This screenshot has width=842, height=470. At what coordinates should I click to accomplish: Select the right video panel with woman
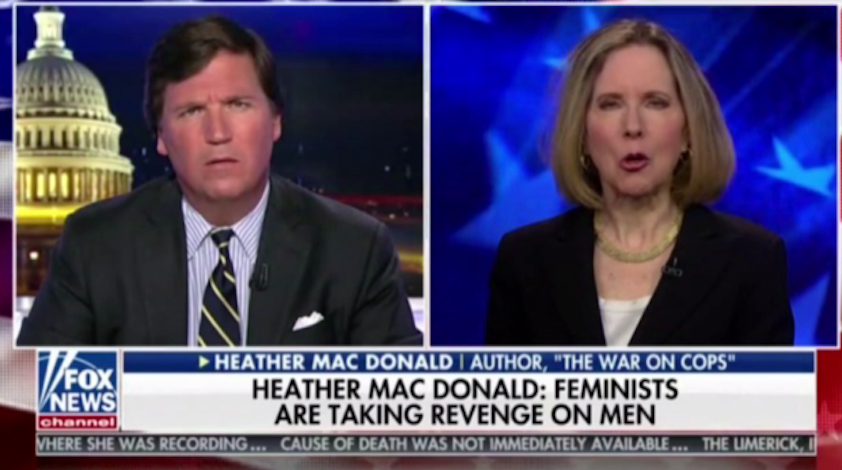click(633, 175)
